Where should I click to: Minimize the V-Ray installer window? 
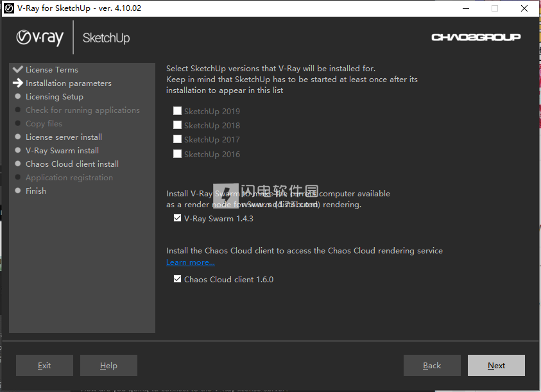pyautogui.click(x=466, y=8)
